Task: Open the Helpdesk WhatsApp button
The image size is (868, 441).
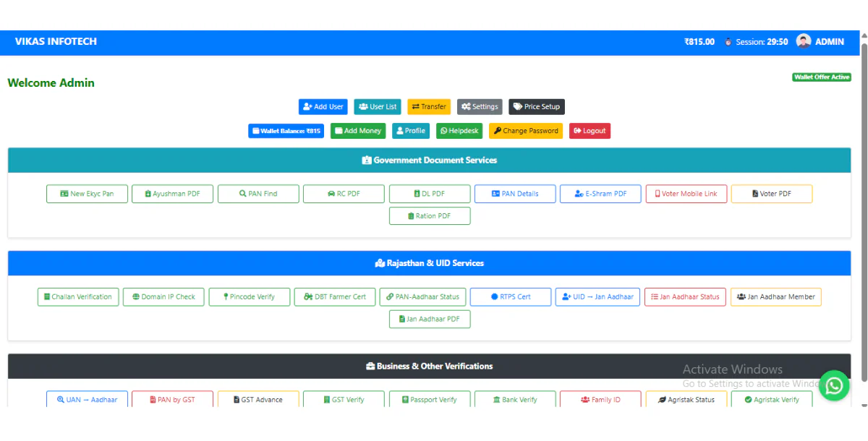Action: point(459,131)
